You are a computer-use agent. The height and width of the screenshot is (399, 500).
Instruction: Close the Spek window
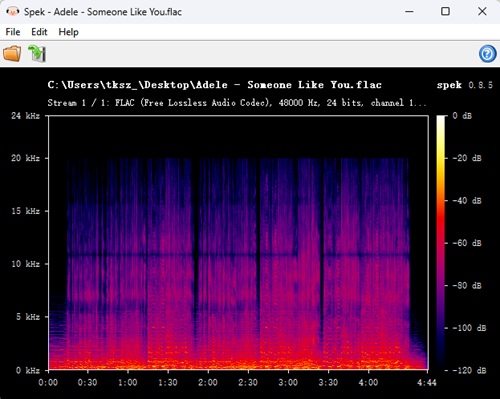tap(482, 12)
